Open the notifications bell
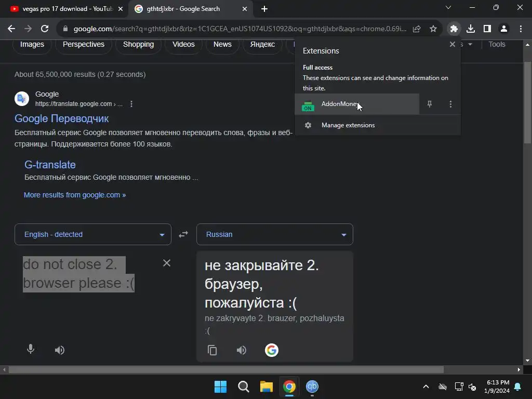The image size is (532, 399). 518,387
